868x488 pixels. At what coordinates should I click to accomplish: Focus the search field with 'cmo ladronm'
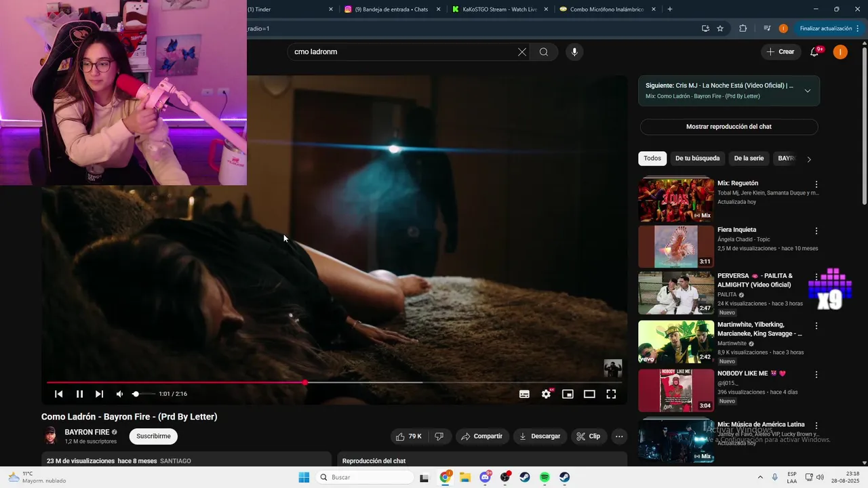[x=403, y=52]
